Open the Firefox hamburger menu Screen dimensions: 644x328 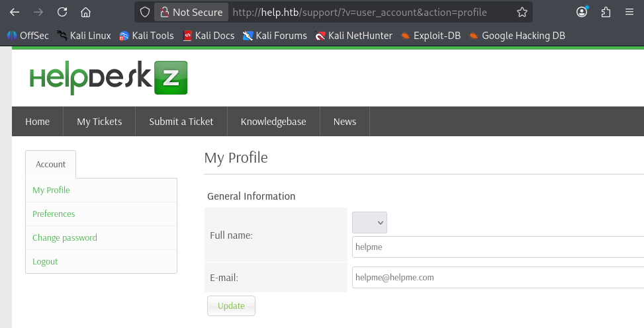pos(629,12)
